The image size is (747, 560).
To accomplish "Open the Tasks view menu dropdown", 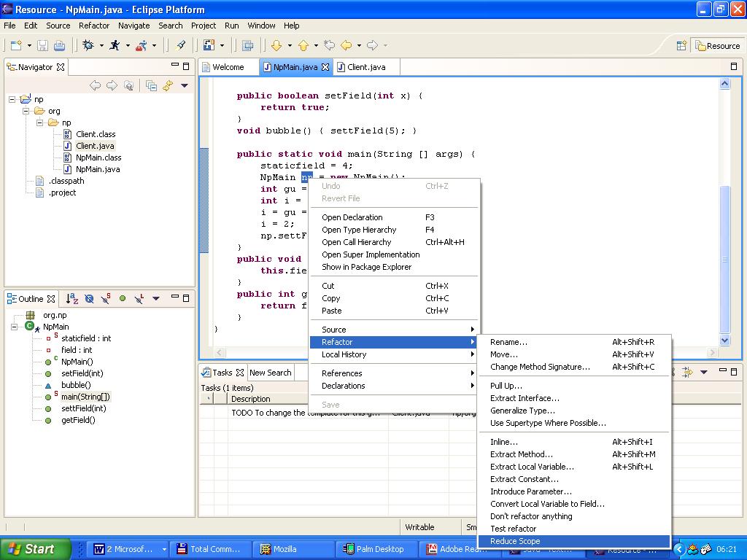I will point(704,372).
